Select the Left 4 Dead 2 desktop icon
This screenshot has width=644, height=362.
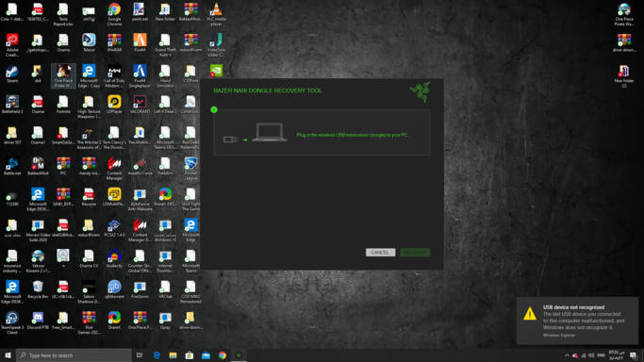[165, 105]
